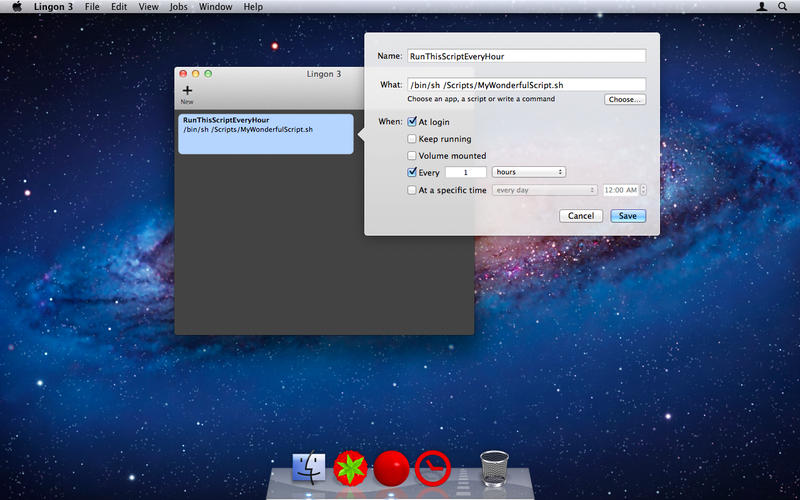
Task: Enable the Keep running checkbox
Action: [x=412, y=139]
